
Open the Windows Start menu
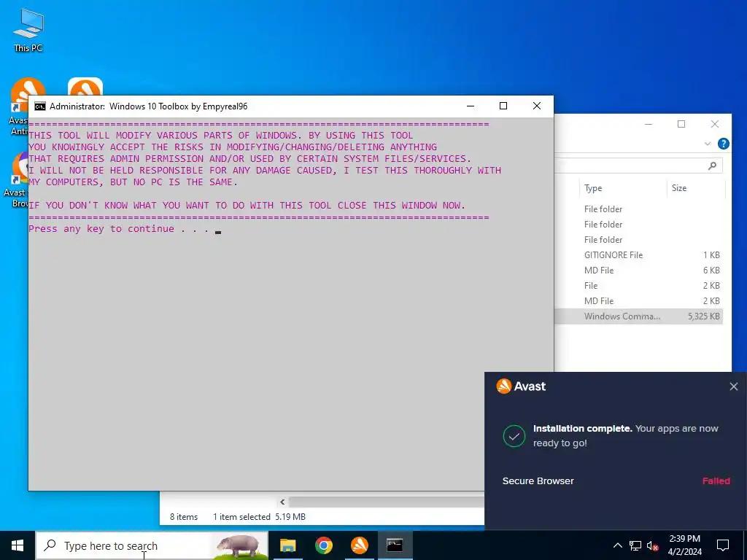click(x=18, y=545)
